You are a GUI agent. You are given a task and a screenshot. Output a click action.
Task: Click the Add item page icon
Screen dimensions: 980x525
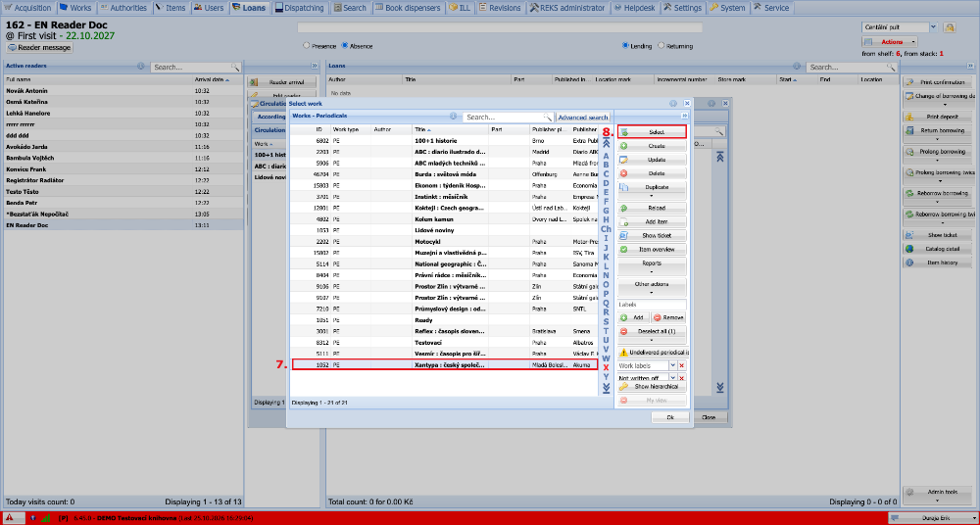pos(623,221)
